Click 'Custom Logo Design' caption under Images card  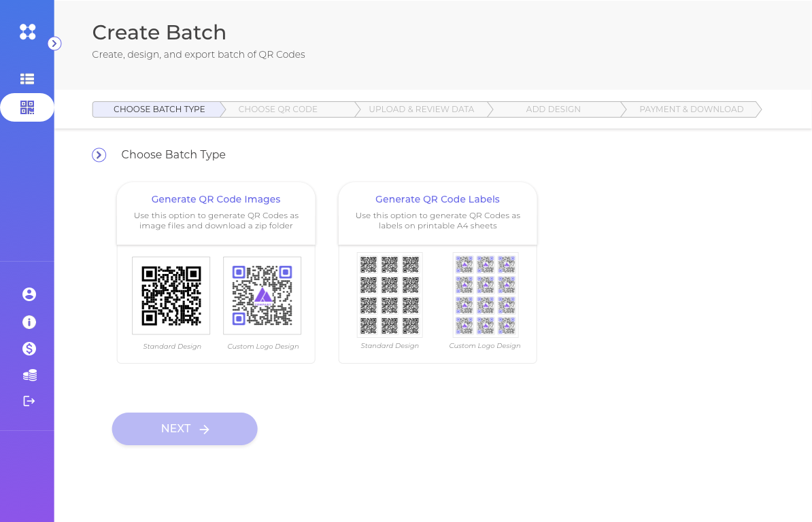pyautogui.click(x=263, y=346)
